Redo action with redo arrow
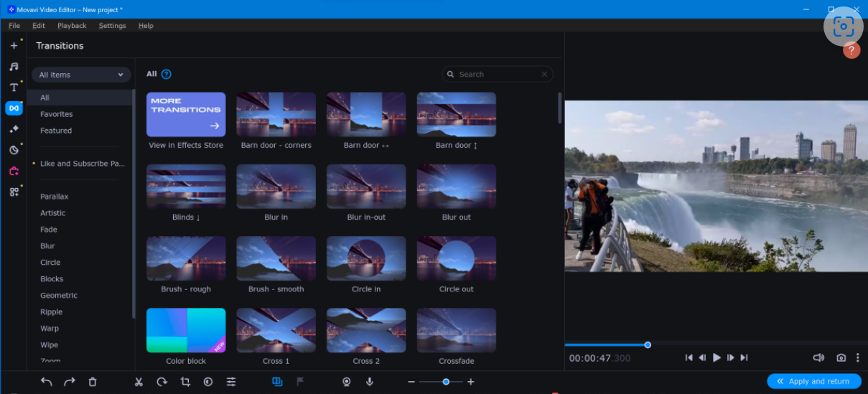868x394 pixels. click(70, 382)
